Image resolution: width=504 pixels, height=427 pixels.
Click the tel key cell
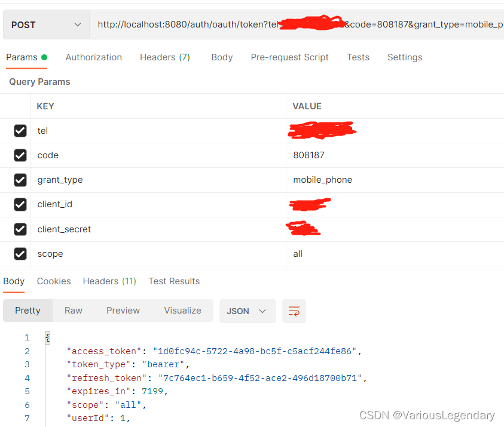(158, 131)
